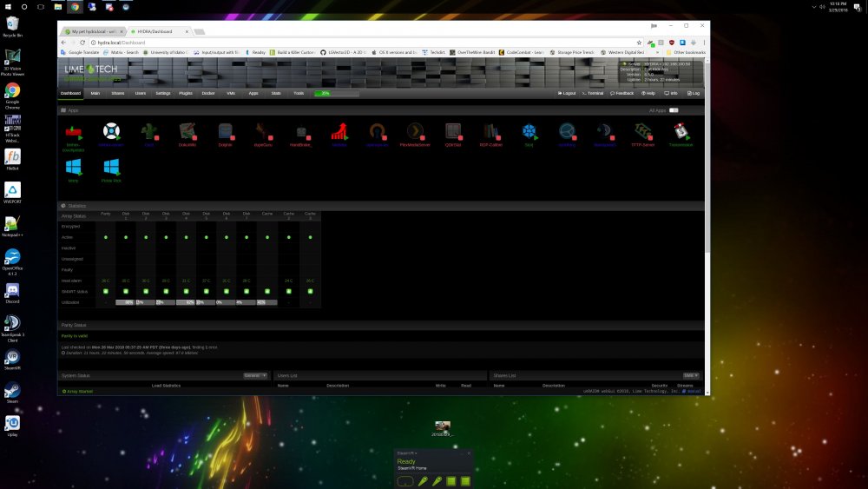Image resolution: width=868 pixels, height=489 pixels.
Task: Select the TFTP-Server app icon
Action: (642, 131)
